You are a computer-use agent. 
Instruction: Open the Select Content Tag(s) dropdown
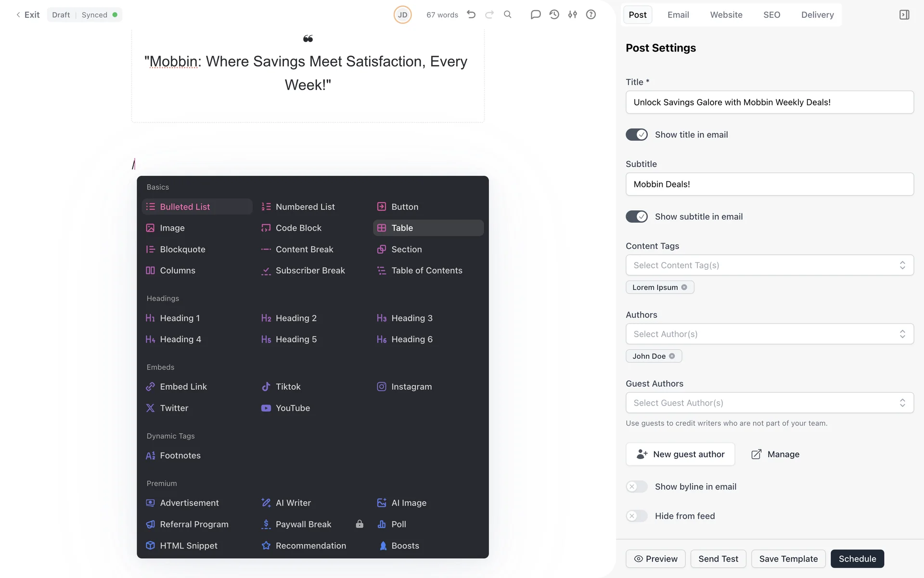pos(769,265)
